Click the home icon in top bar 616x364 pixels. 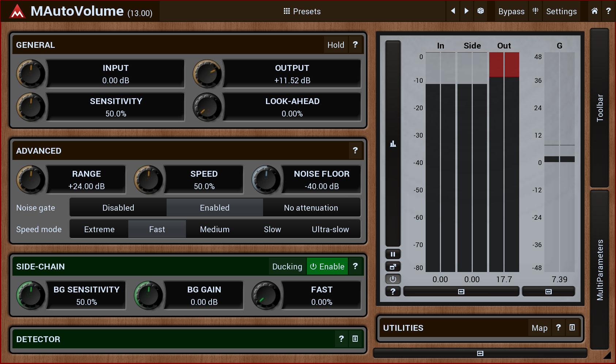(594, 11)
